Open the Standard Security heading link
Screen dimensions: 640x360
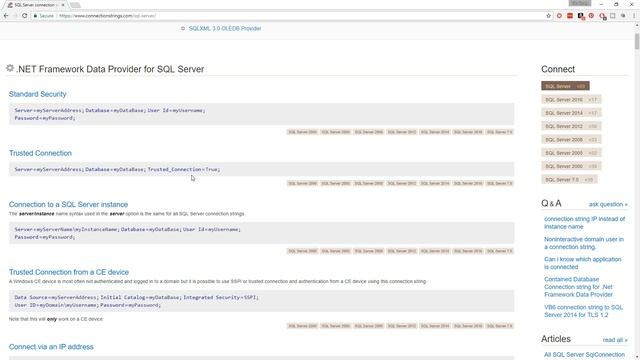[38, 94]
